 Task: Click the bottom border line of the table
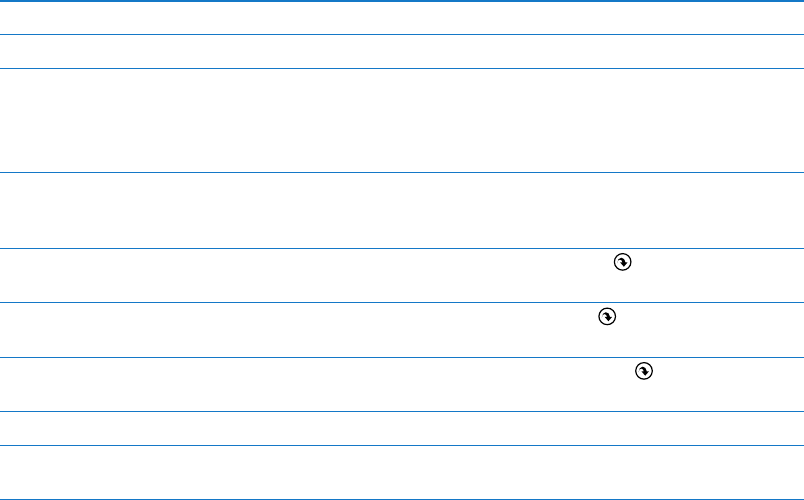coord(402,499)
